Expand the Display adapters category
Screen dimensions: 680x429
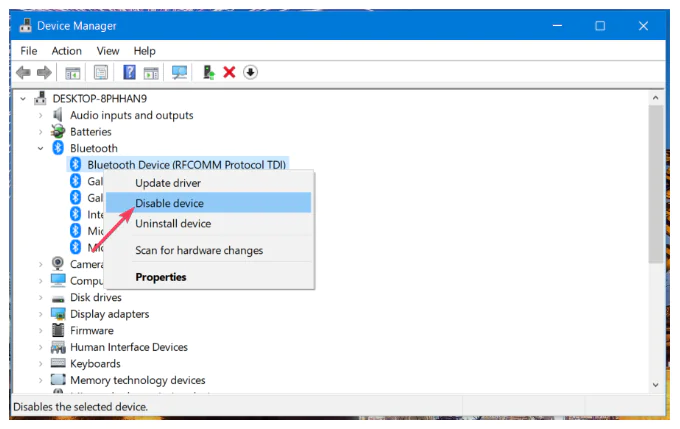[x=40, y=314]
